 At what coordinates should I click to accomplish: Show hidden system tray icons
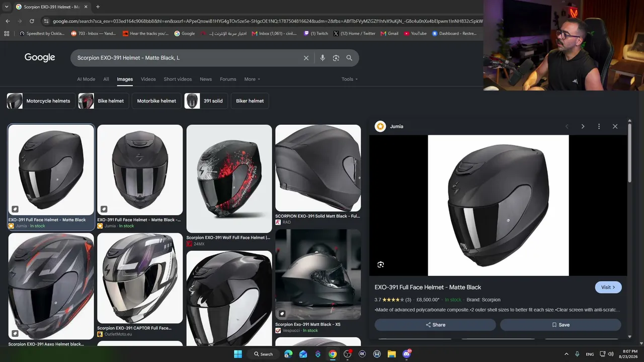566,354
